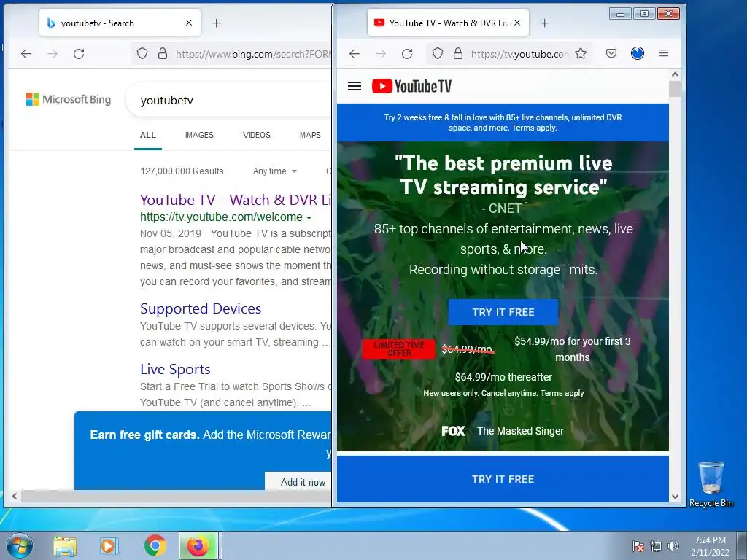This screenshot has height=560, width=747.
Task: Open YouTube TV - Watch & DVR search result
Action: pyautogui.click(x=236, y=200)
